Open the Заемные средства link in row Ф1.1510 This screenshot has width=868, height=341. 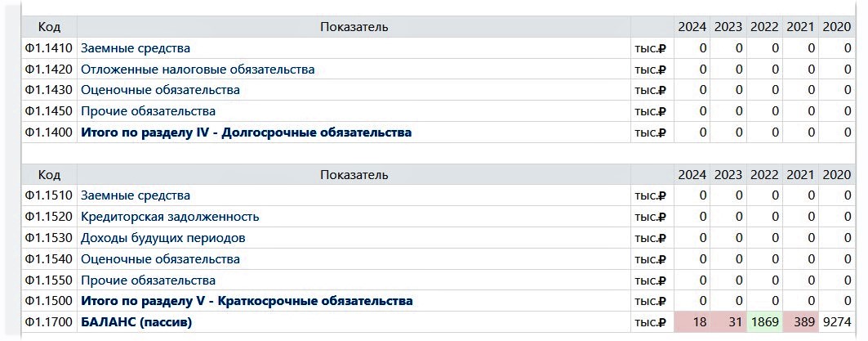(136, 195)
